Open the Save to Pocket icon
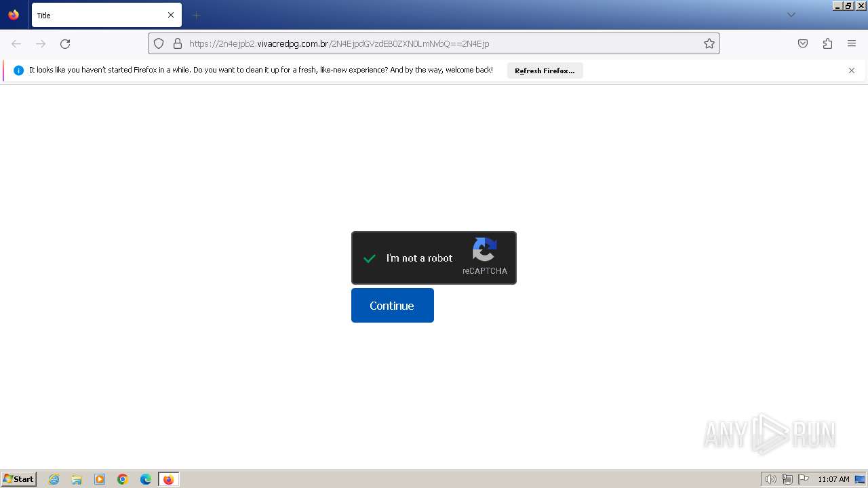The width and height of the screenshot is (868, 488). pyautogui.click(x=803, y=43)
